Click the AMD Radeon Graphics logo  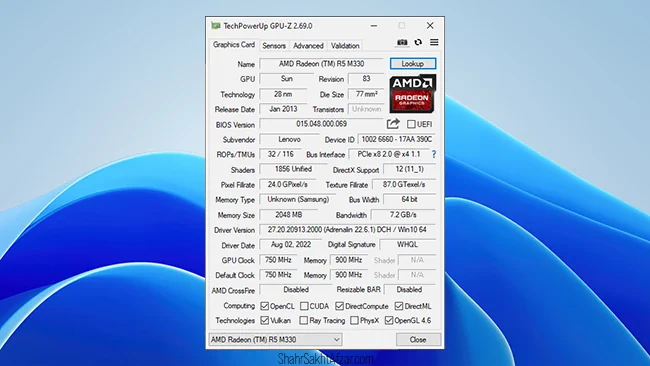[x=412, y=94]
